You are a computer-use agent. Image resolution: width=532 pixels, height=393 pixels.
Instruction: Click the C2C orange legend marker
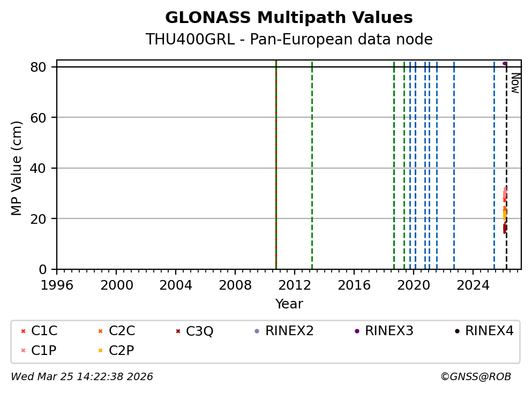(x=100, y=331)
